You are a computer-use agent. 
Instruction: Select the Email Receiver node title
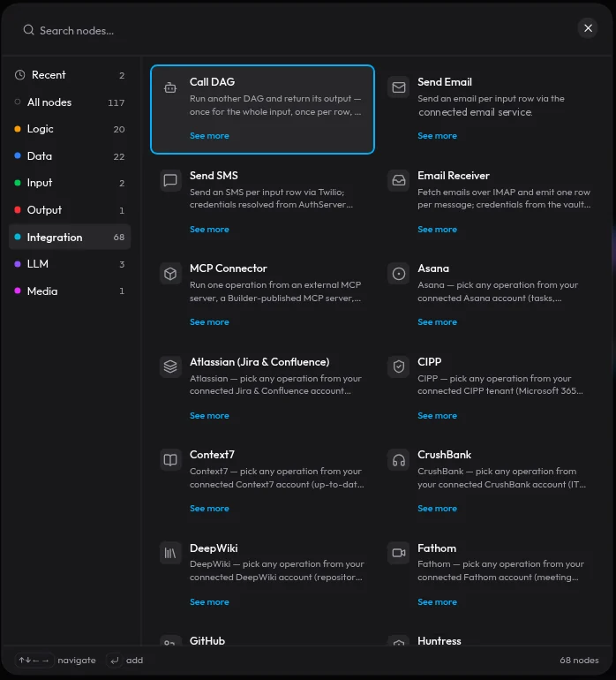pos(454,176)
